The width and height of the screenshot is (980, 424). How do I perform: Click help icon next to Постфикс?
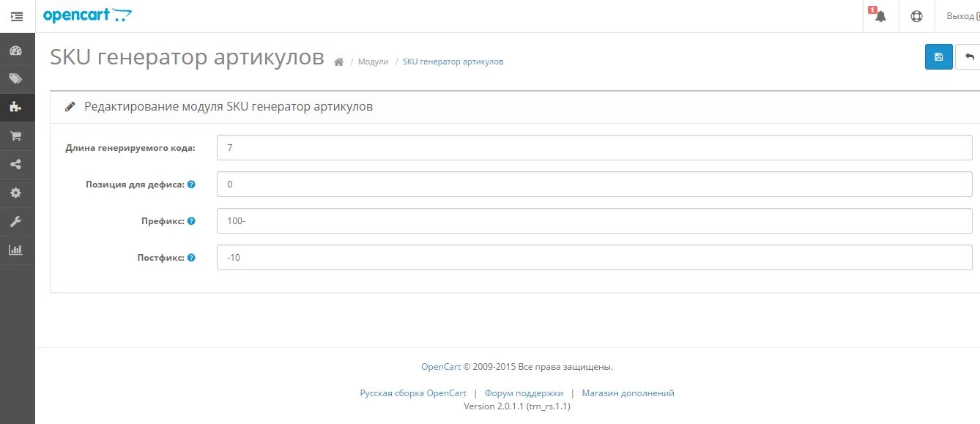[x=191, y=258]
